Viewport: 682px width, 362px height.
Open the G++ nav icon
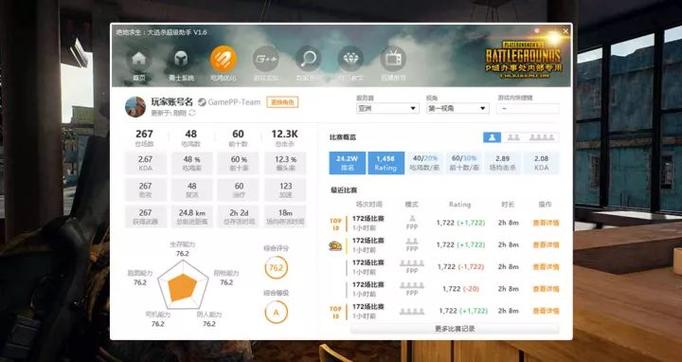(x=266, y=59)
